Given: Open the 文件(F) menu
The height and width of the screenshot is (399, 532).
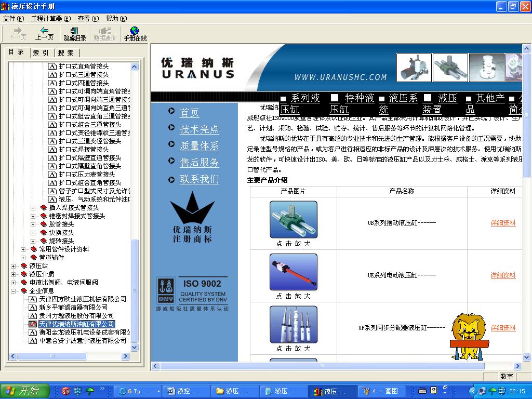Looking at the screenshot, I should pyautogui.click(x=13, y=18).
